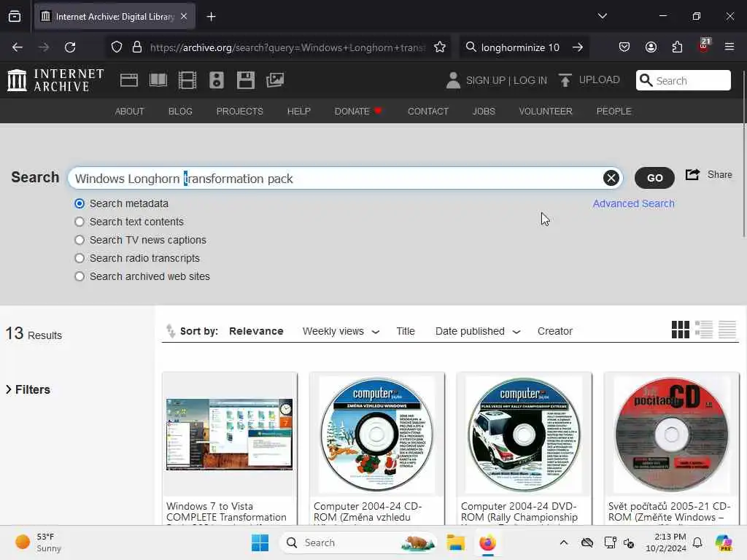Click the site padlock security icon
Viewport: 747px width, 560px height.
(x=137, y=47)
